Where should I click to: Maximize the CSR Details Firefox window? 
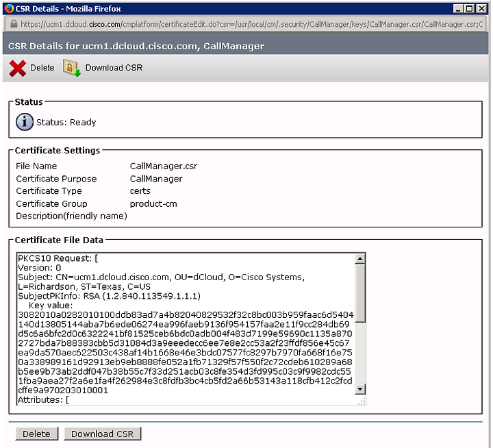point(470,8)
